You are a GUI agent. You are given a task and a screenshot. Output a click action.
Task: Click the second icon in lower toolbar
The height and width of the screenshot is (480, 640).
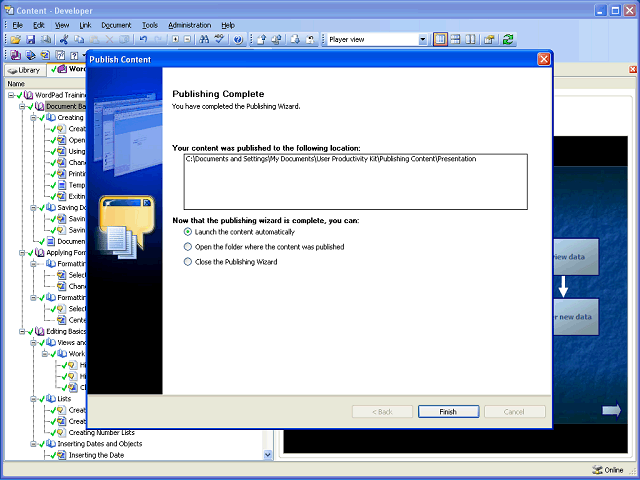pyautogui.click(x=31, y=55)
